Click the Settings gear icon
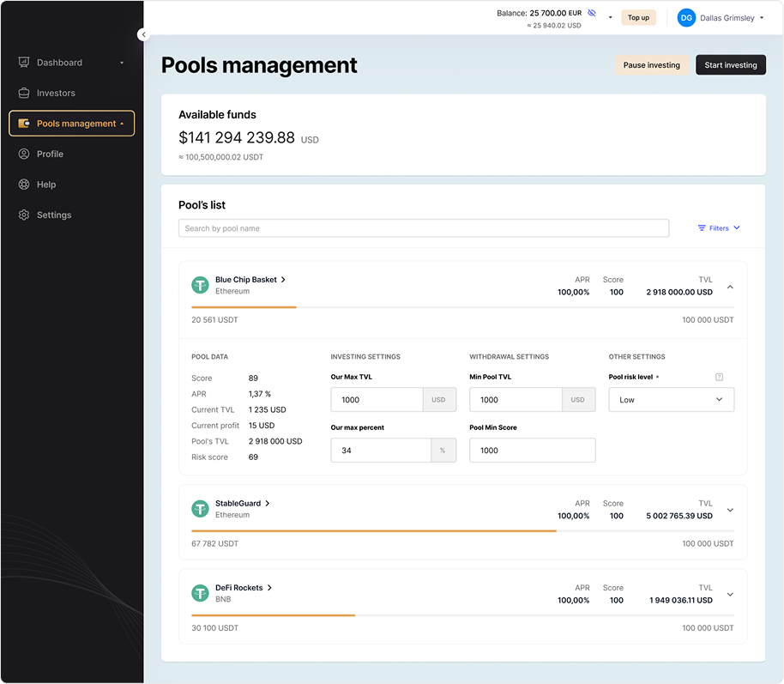Screen dimensions: 784x684 coord(24,215)
